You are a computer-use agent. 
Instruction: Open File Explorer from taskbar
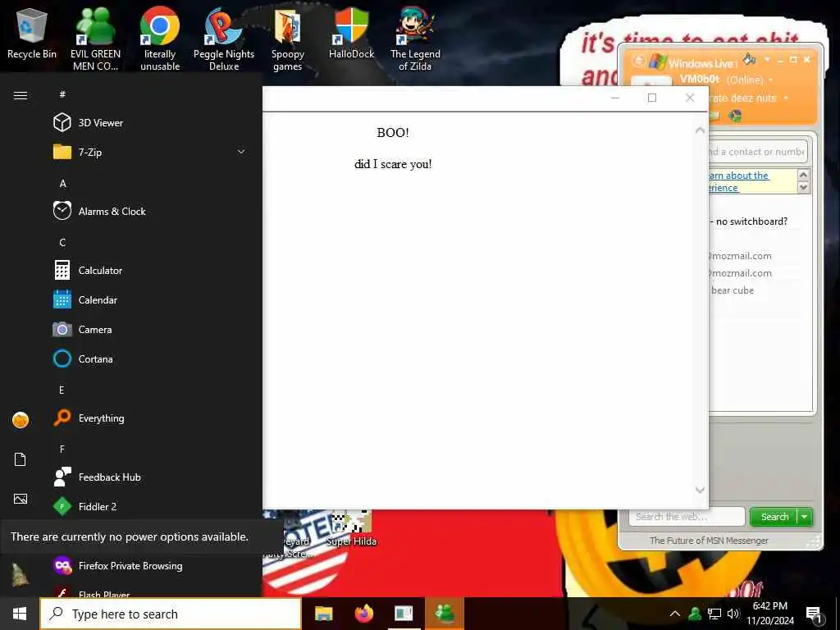[323, 614]
